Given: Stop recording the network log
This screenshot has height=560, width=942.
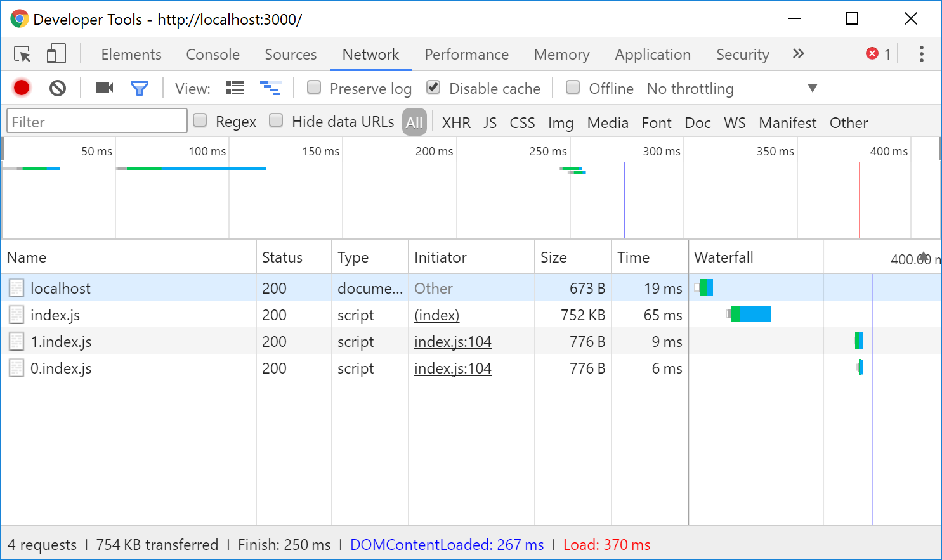Looking at the screenshot, I should point(22,88).
